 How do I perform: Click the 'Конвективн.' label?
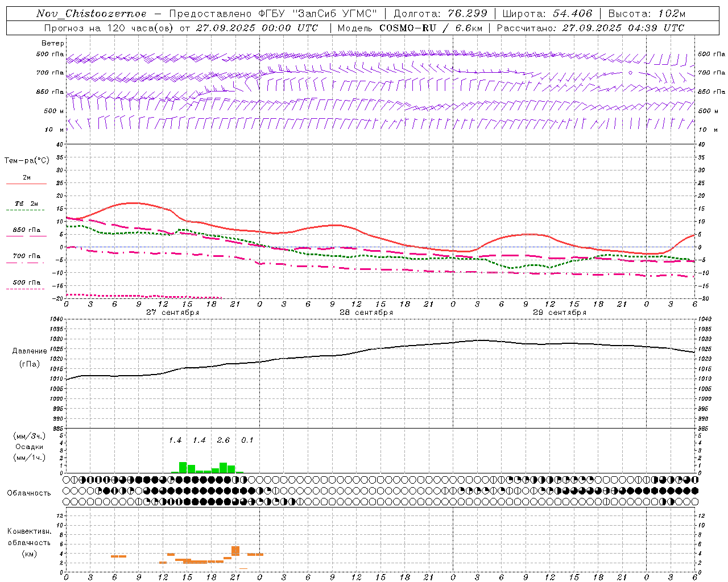click(x=30, y=531)
